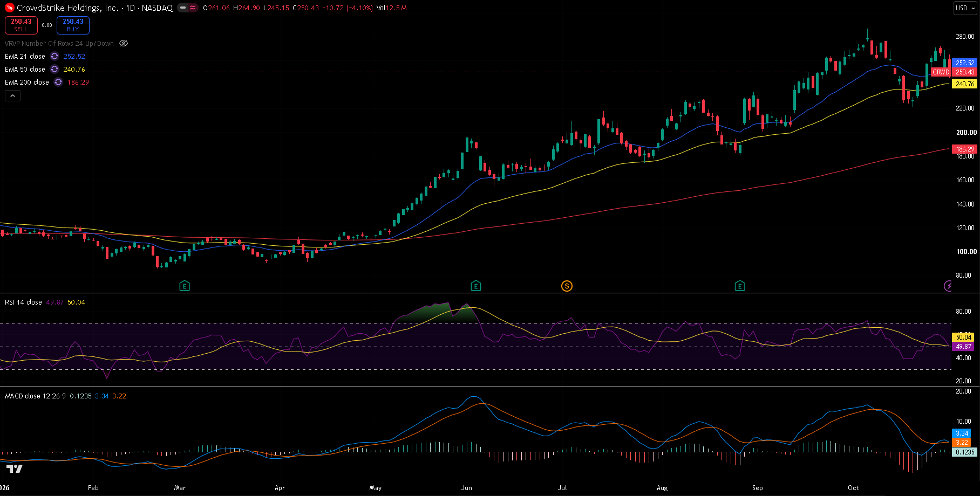980x496 pixels.
Task: Open the March earnings E marker
Action: click(185, 286)
